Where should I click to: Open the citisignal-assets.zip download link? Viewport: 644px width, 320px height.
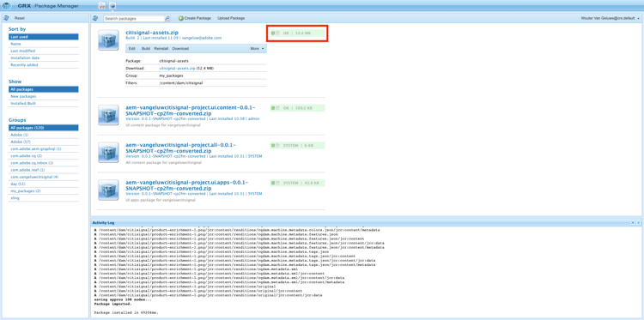click(177, 68)
